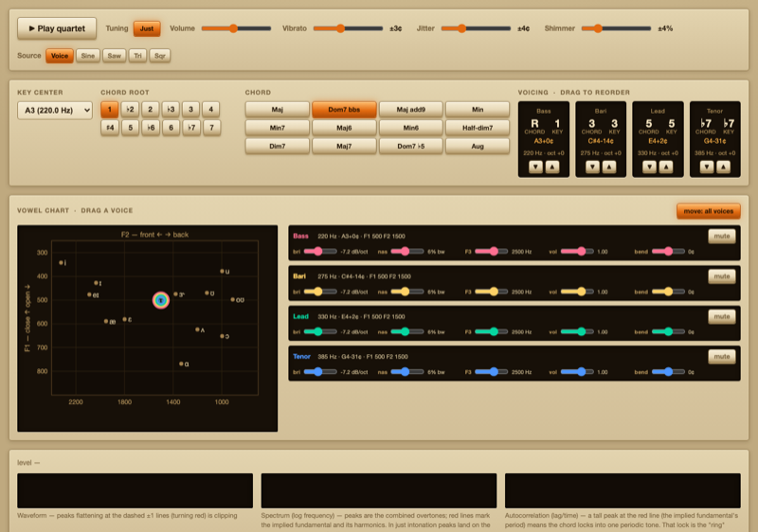Viewport: 758px width, 532px height.
Task: Open the Key Center A3 dropdown
Action: coord(55,110)
